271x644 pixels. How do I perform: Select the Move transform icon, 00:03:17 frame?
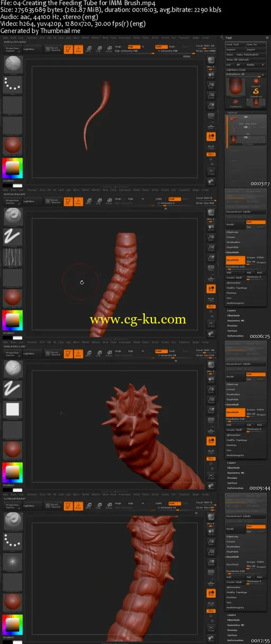click(x=88, y=49)
